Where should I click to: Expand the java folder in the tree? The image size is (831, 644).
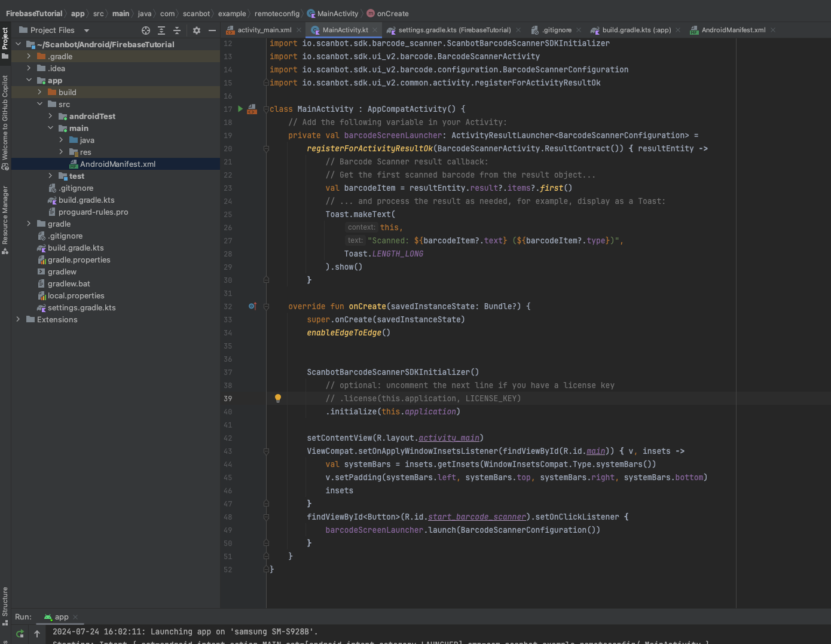60,140
